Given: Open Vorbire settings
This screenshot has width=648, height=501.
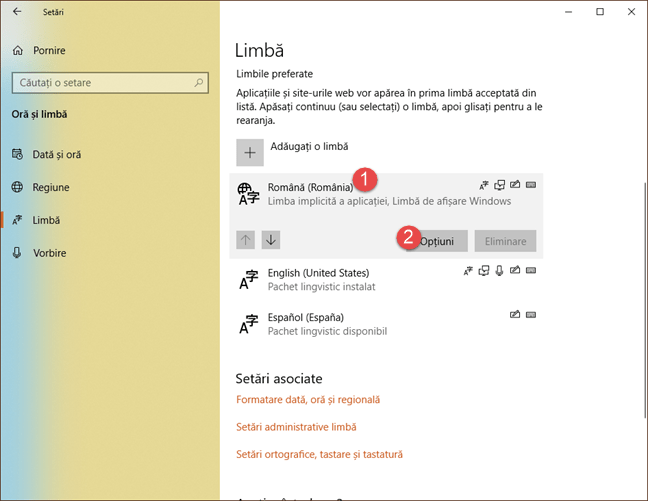Looking at the screenshot, I should tap(49, 253).
